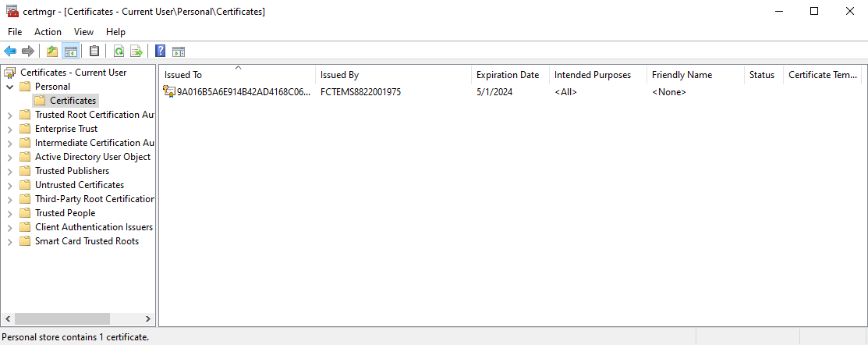The height and width of the screenshot is (345, 868).
Task: Click the Export List toolbar icon
Action: point(136,52)
